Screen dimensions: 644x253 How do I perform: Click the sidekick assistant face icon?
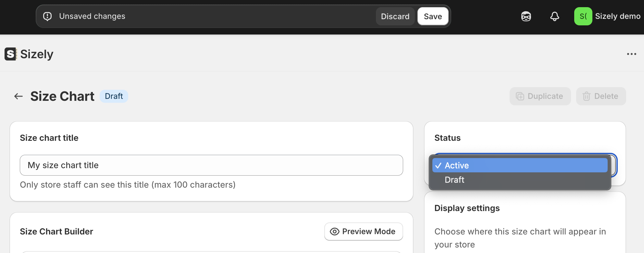click(526, 16)
